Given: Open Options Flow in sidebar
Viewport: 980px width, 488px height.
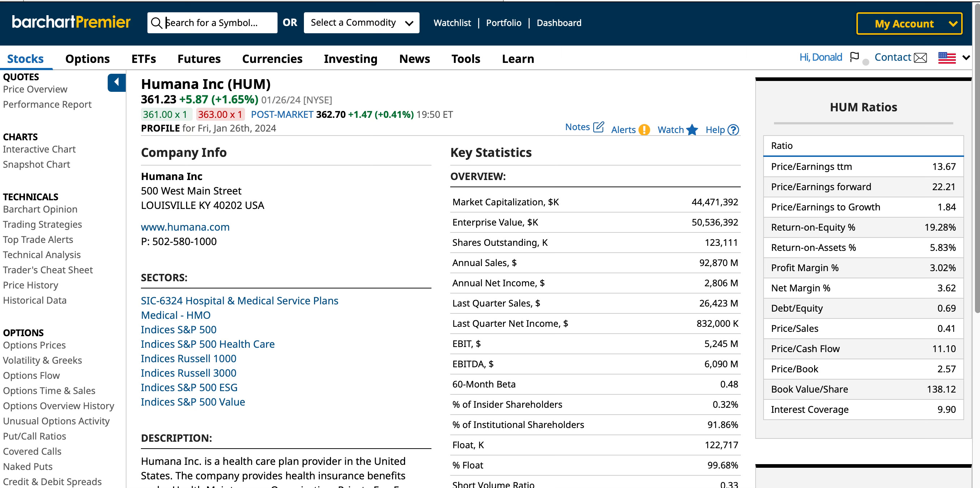Looking at the screenshot, I should coord(31,376).
